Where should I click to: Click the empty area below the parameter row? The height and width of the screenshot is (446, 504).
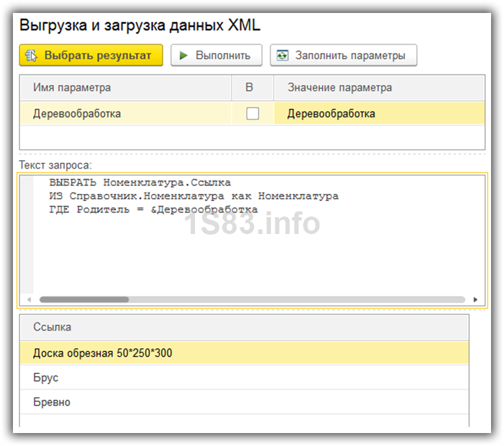(x=253, y=137)
